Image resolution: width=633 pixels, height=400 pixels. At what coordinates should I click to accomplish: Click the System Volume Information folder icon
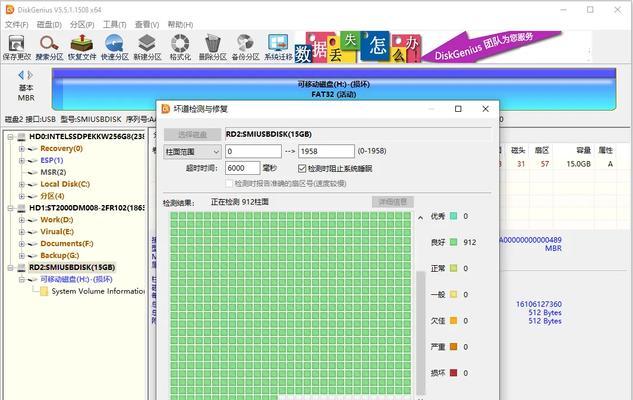tap(44, 291)
